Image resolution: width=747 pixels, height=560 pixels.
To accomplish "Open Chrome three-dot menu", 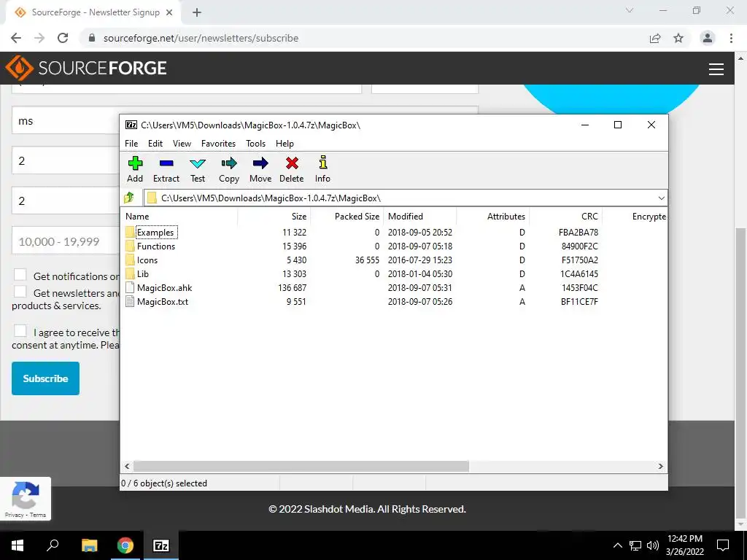I will point(731,38).
